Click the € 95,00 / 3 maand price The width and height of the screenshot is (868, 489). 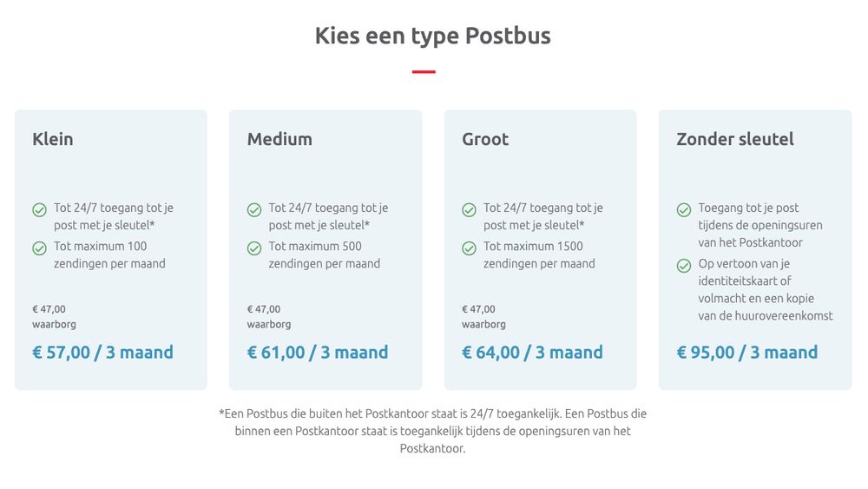click(x=747, y=353)
